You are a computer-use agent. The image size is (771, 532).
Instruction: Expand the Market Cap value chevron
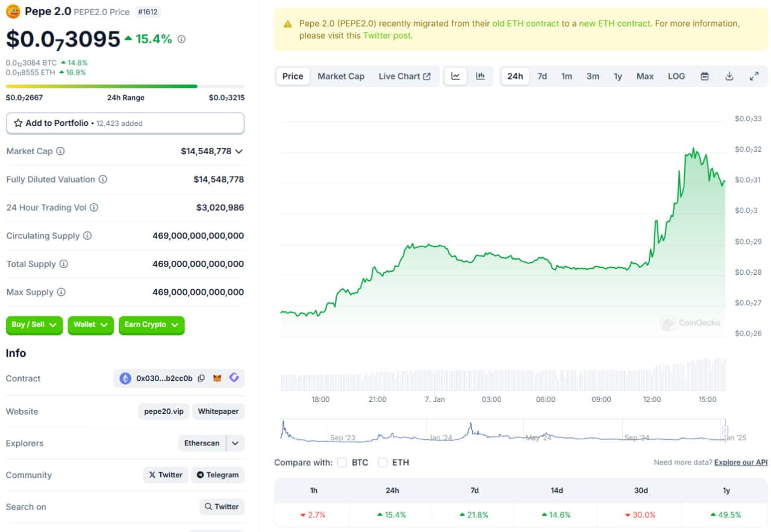click(x=239, y=151)
